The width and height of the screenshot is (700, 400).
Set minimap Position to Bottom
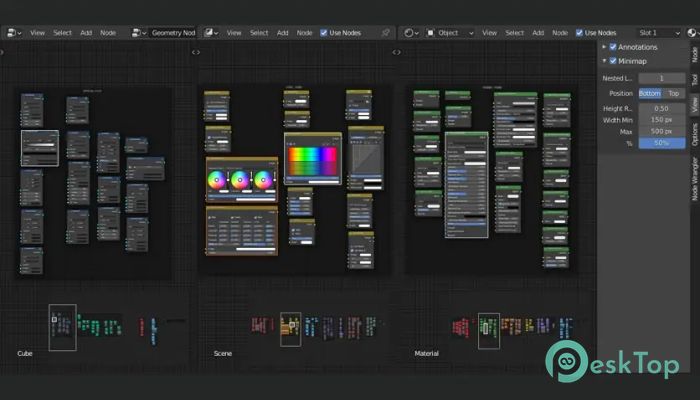650,93
